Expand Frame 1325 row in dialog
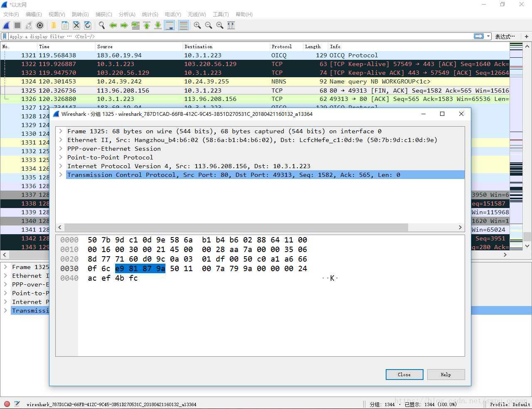 pyautogui.click(x=61, y=131)
